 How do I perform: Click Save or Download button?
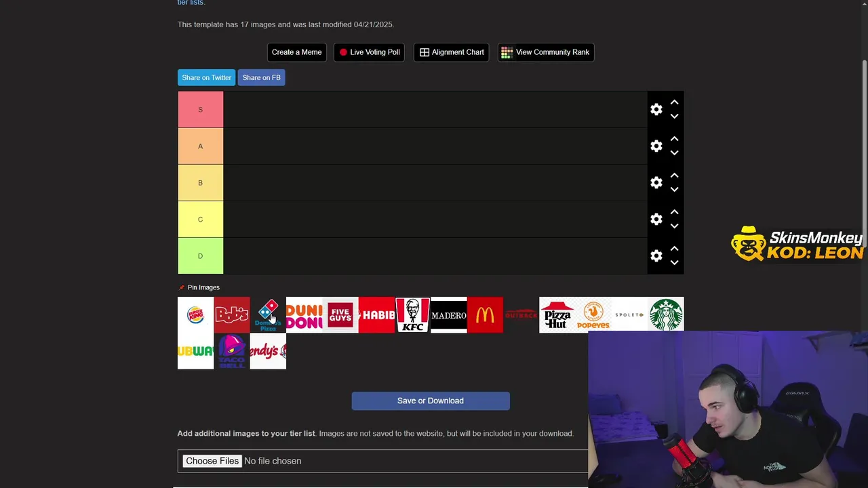tap(431, 401)
